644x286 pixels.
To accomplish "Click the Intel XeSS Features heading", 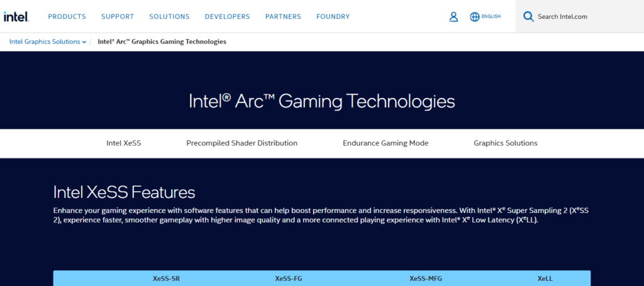I will [124, 192].
